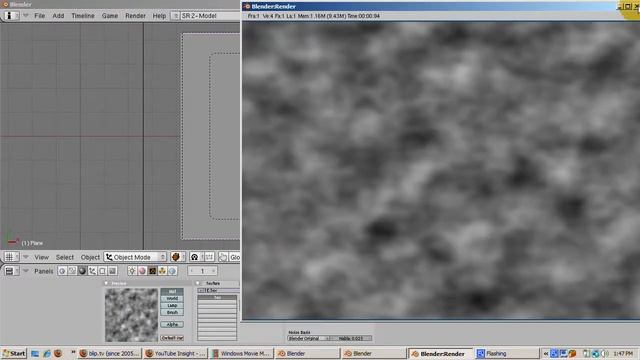Click the Windows Start button

(14, 353)
